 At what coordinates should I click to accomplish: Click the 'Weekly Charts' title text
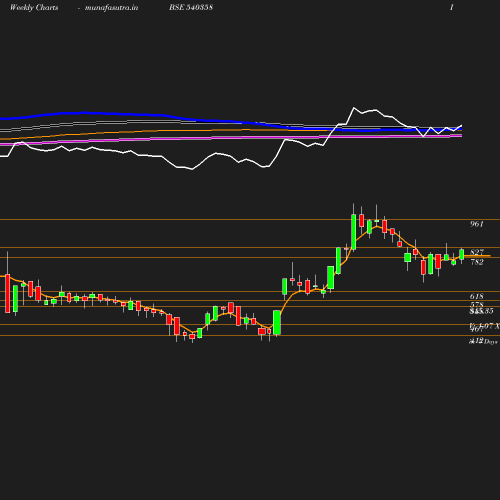point(34,7)
